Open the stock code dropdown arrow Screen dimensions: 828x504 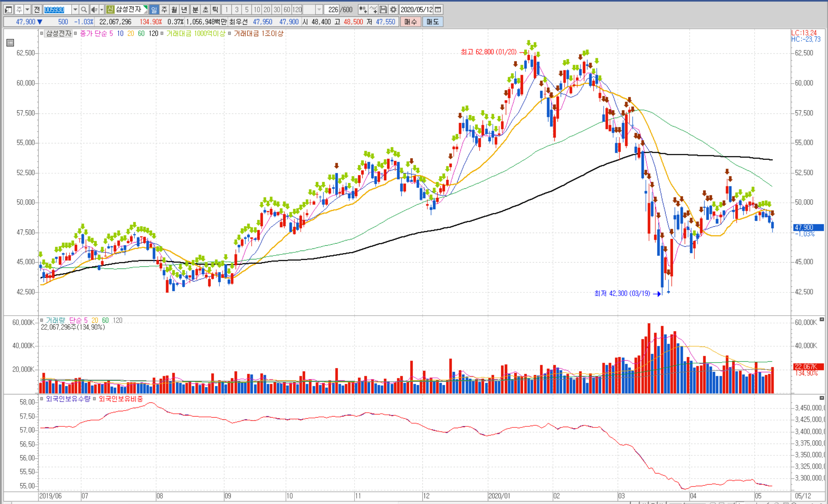point(75,9)
